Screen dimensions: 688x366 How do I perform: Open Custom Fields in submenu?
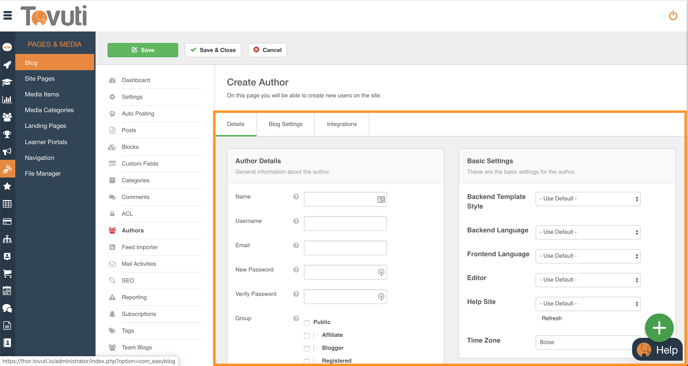coord(140,164)
